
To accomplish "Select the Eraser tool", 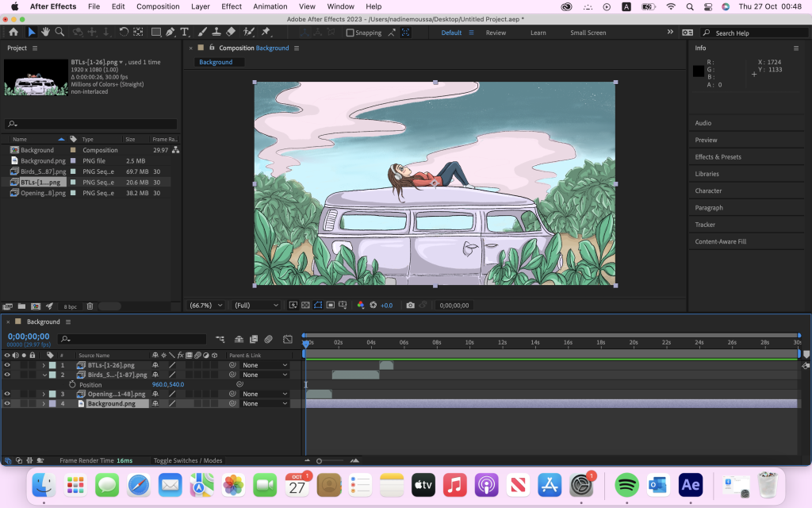I will 231,32.
